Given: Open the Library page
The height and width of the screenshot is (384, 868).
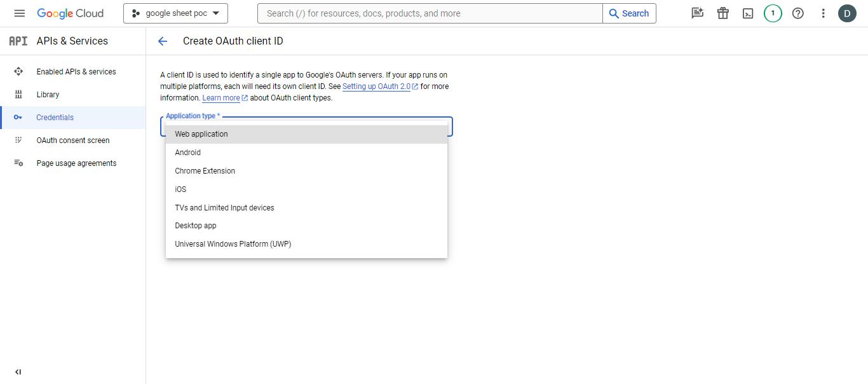Looking at the screenshot, I should click(73, 95).
